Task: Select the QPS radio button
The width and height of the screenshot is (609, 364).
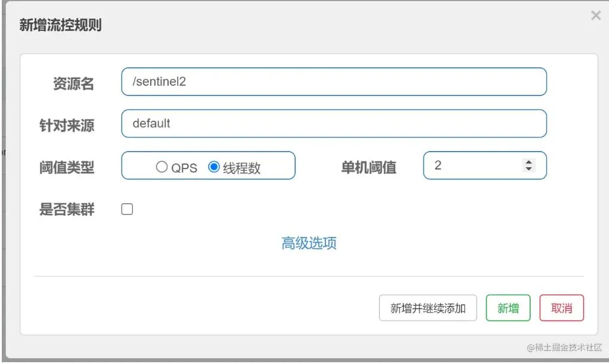Action: click(162, 167)
